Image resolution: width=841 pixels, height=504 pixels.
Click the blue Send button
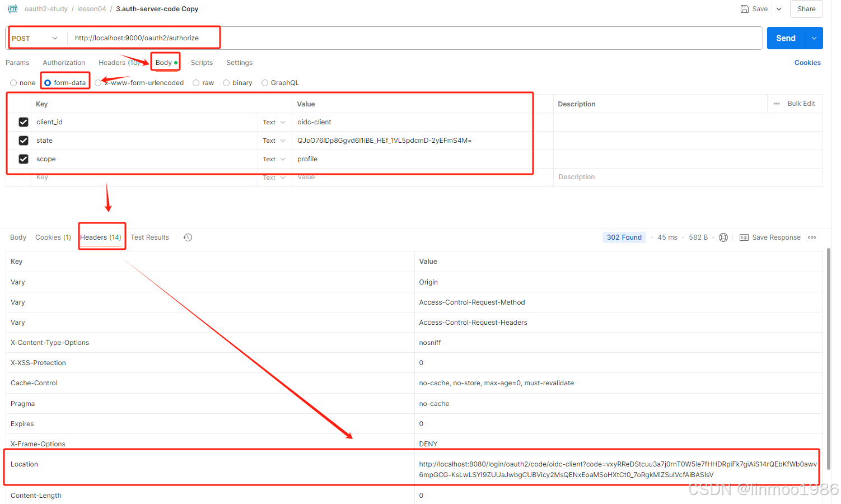(x=785, y=38)
